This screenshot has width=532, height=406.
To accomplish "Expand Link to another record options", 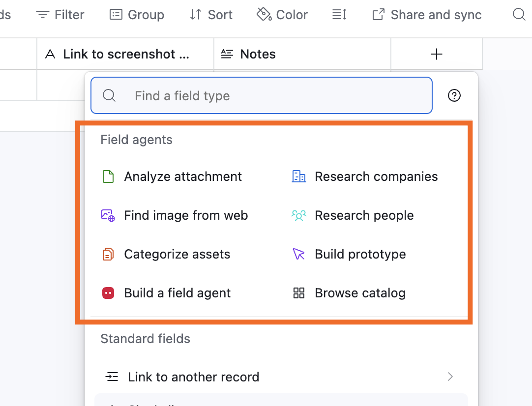I will 450,377.
